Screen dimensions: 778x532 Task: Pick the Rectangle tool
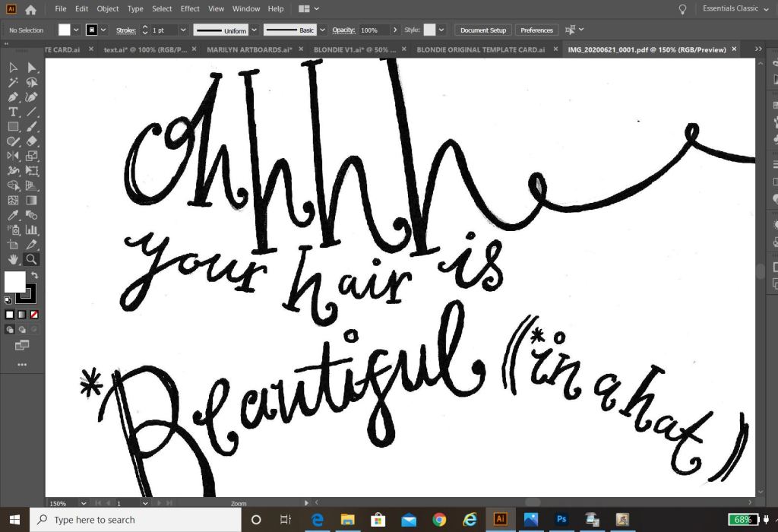click(x=13, y=127)
